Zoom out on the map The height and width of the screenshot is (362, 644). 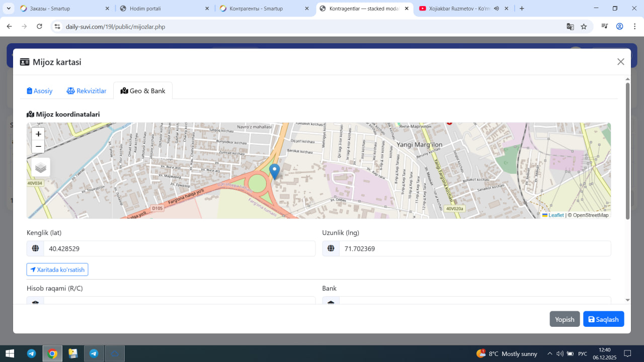(38, 147)
